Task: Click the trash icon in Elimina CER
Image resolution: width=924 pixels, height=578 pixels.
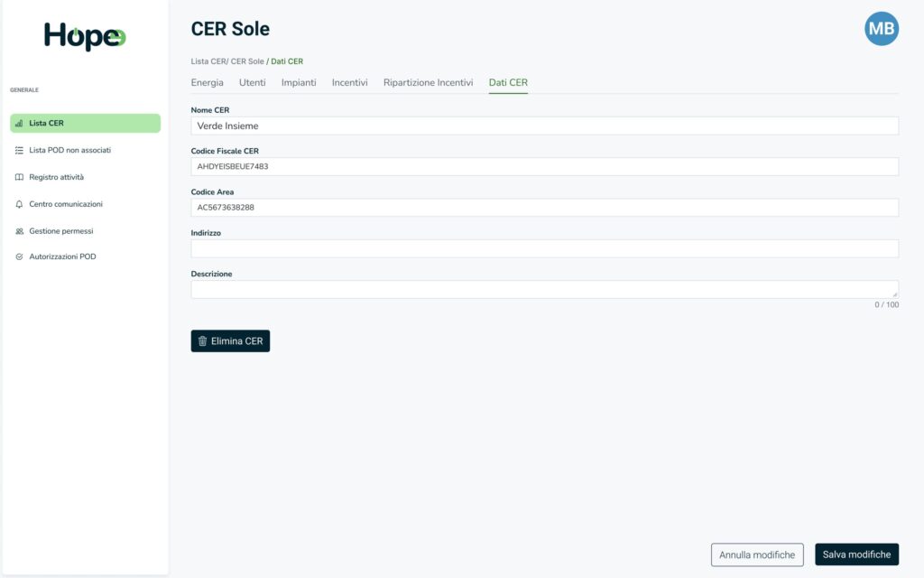Action: 203,341
